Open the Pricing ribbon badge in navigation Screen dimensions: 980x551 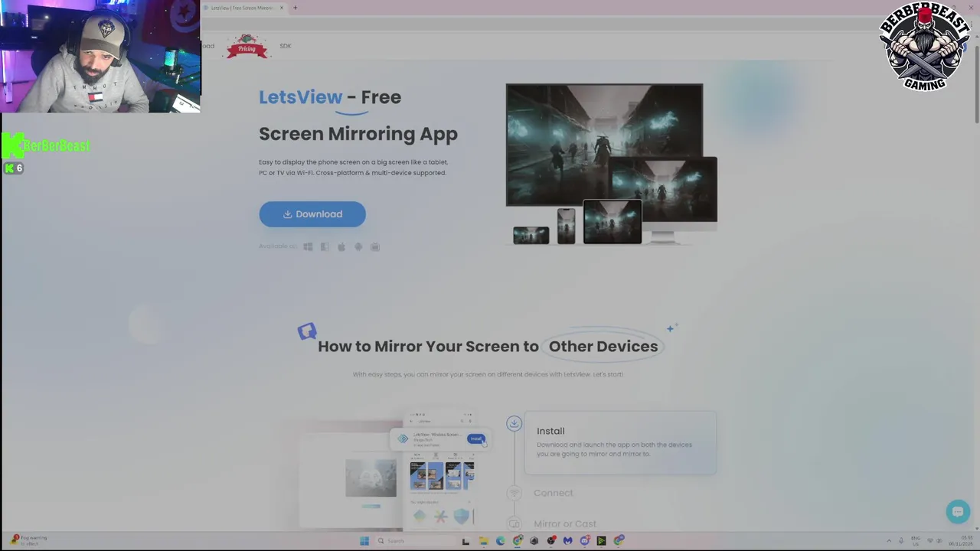(x=247, y=47)
